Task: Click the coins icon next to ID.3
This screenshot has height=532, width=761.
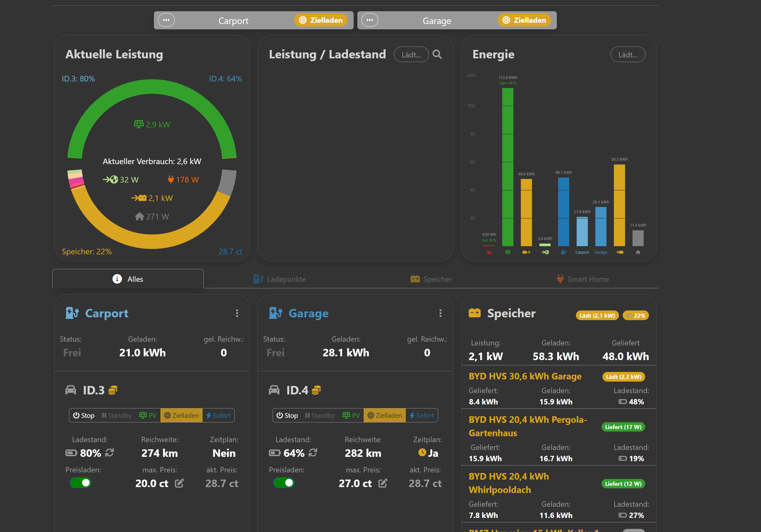Action: pyautogui.click(x=113, y=390)
